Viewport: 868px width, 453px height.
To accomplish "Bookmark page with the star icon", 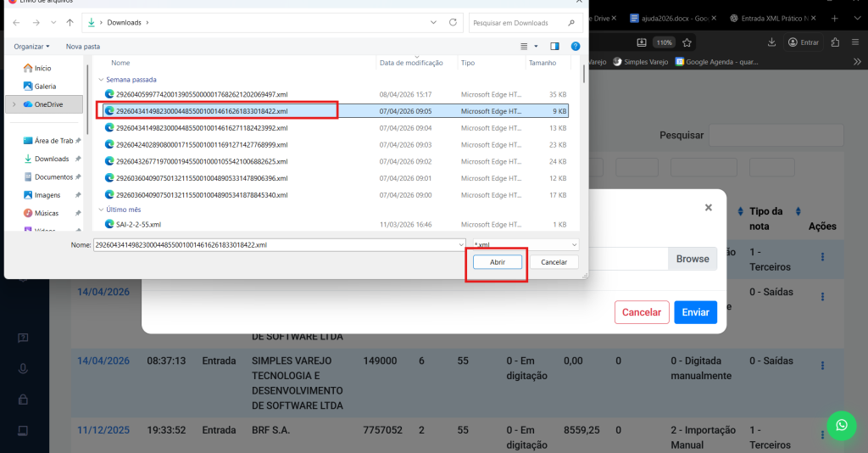I will point(687,42).
